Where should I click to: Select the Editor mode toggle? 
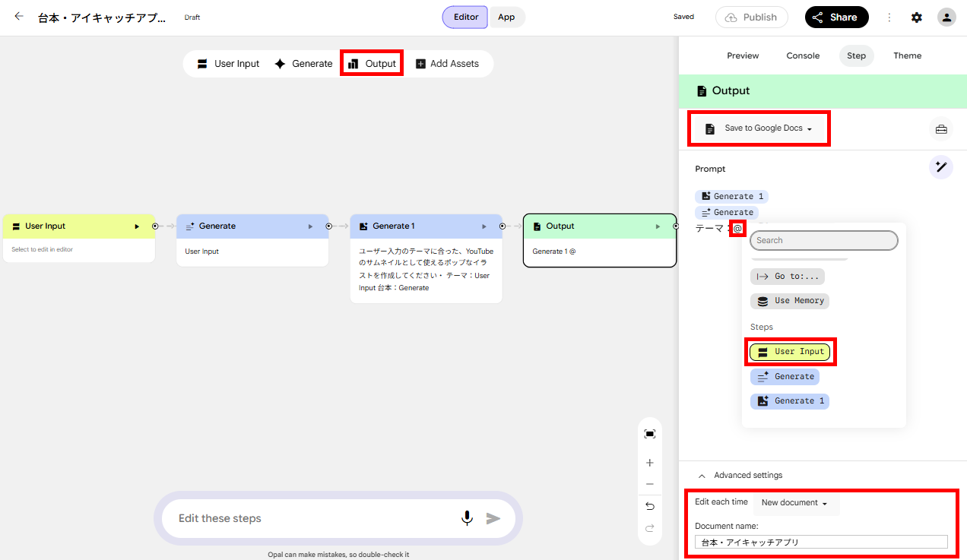tap(465, 17)
